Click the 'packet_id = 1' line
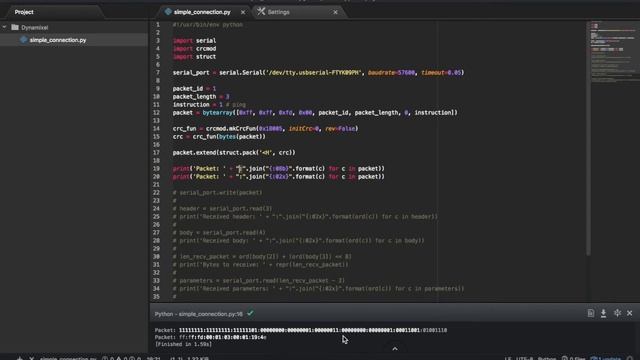Viewport: 640px width, 360px height. point(194,89)
